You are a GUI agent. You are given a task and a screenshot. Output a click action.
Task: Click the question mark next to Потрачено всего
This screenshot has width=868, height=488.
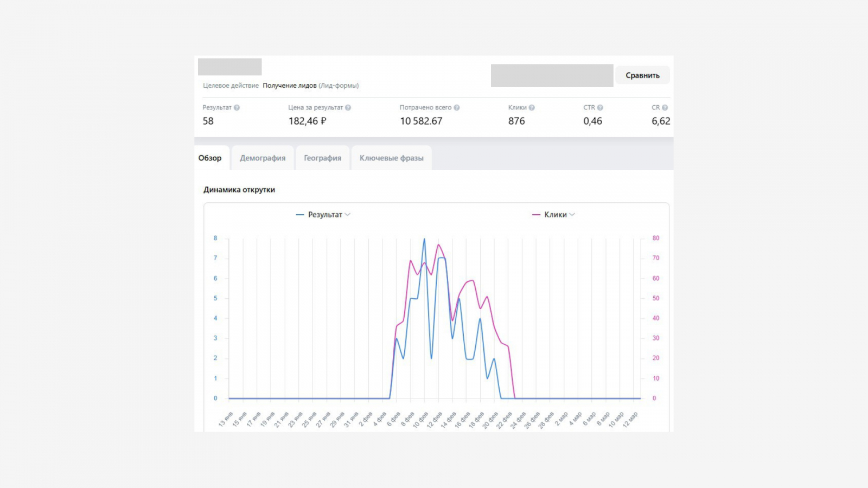click(x=456, y=108)
